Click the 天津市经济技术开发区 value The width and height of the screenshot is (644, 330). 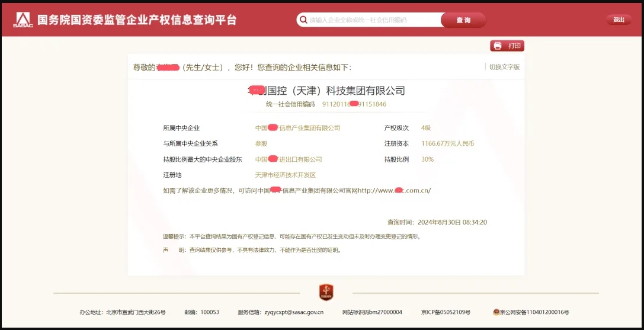[286, 175]
